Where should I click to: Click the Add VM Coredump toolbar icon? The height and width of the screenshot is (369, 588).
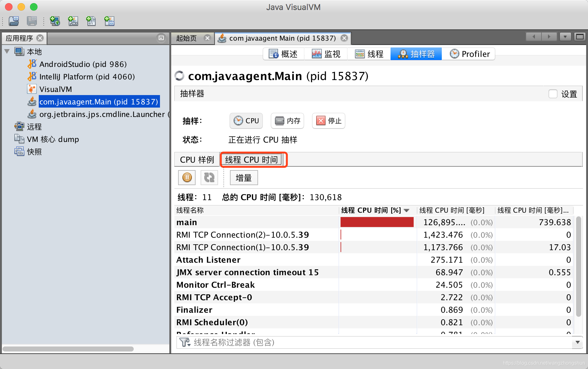[x=91, y=21]
